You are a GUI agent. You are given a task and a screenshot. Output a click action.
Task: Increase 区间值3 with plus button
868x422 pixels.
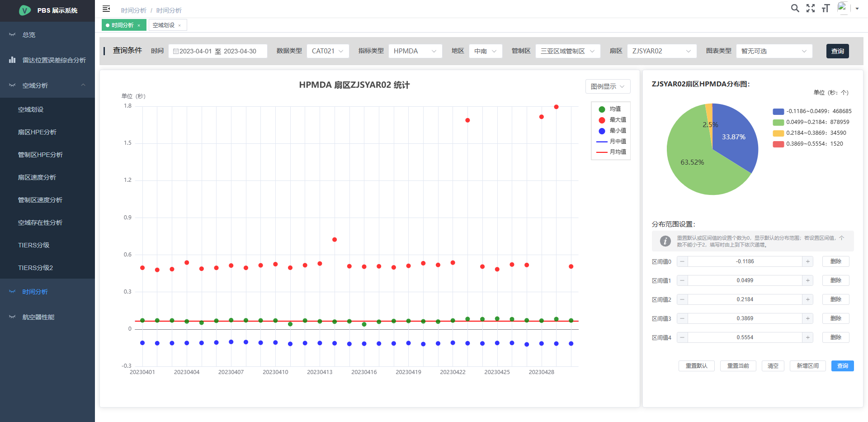(807, 318)
